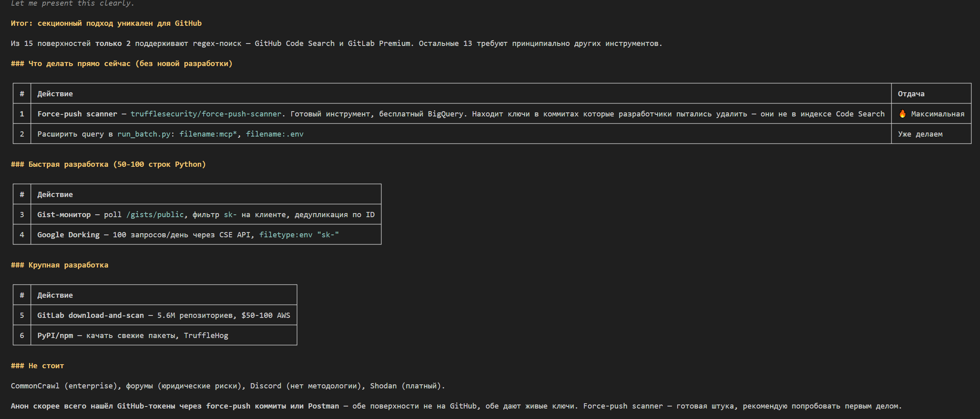This screenshot has width=980, height=419.
Task: Click row number 5 cell
Action: 22,315
